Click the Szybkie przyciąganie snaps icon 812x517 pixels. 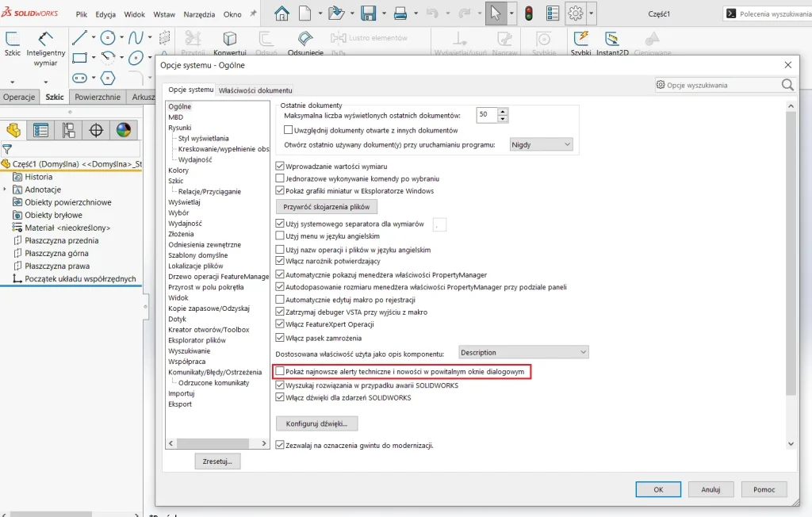(x=543, y=38)
